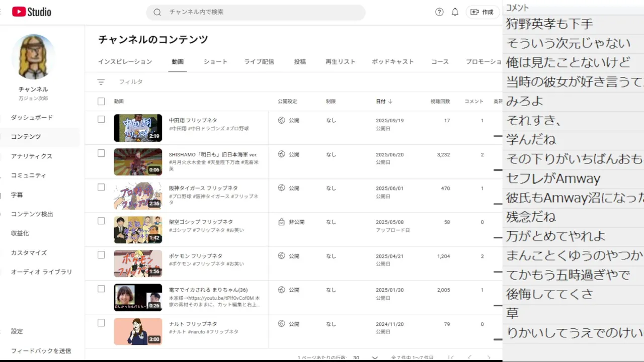Viewport: 644px width, 362px height.
Task: Select the checkbox for ナルト フリップネタ
Action: (101, 323)
